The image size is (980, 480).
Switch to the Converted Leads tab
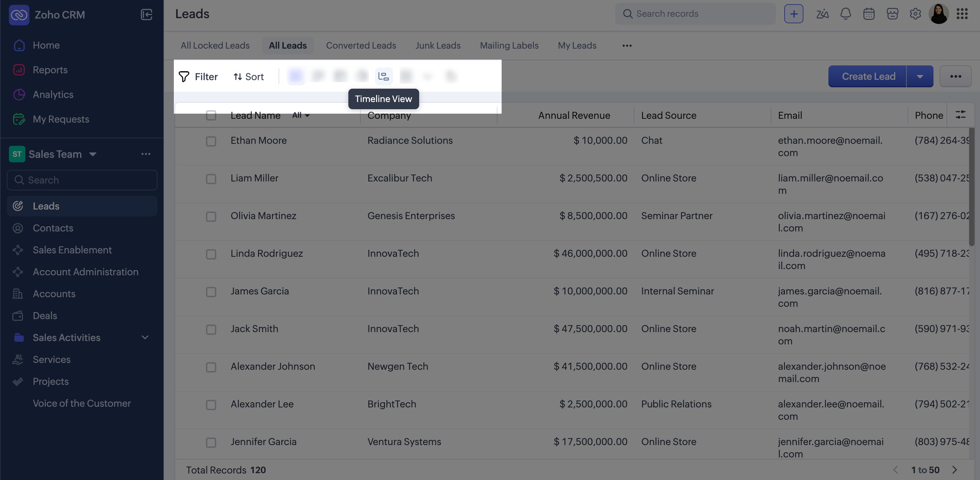tap(361, 46)
